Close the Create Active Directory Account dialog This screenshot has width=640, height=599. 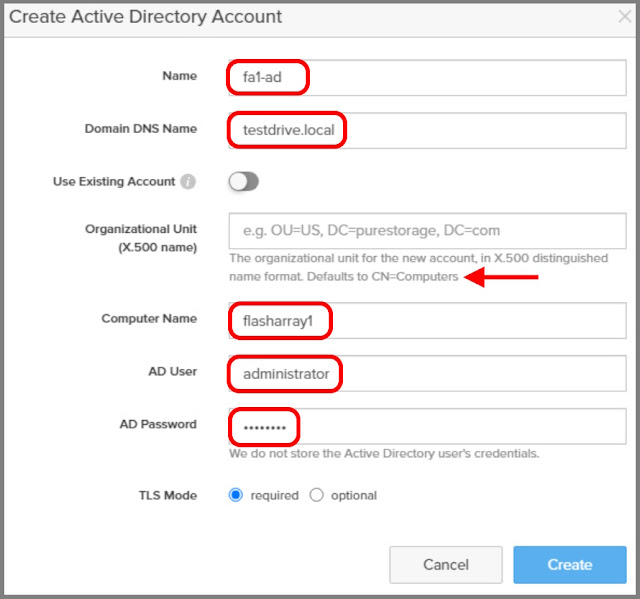(624, 17)
